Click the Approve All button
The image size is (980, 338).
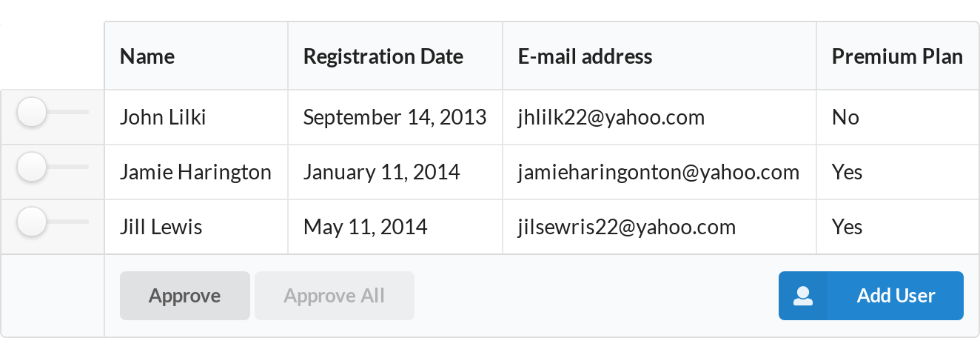click(x=335, y=296)
